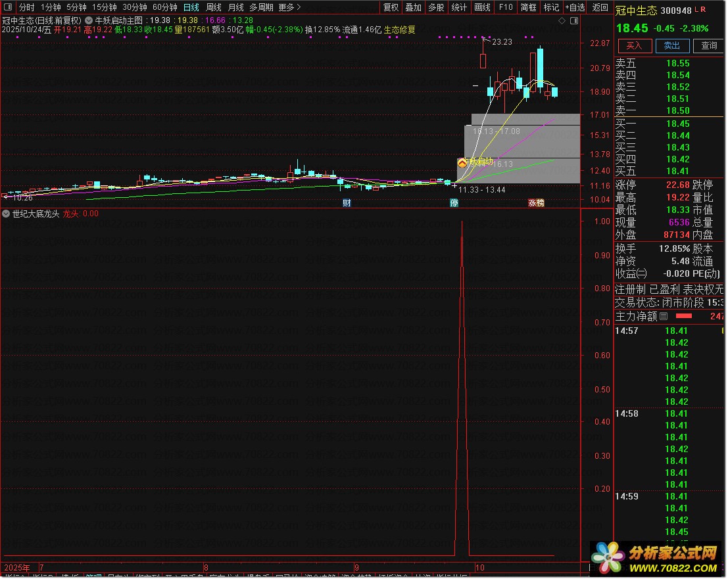Click the 14:59 tick trade row
Viewport: 728px width, 579px height.
tap(669, 497)
